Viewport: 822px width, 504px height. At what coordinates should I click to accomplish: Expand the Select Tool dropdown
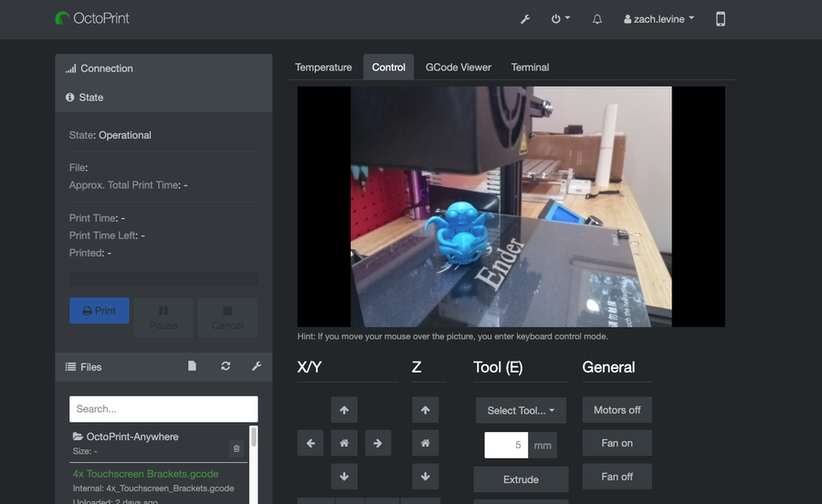(521, 411)
